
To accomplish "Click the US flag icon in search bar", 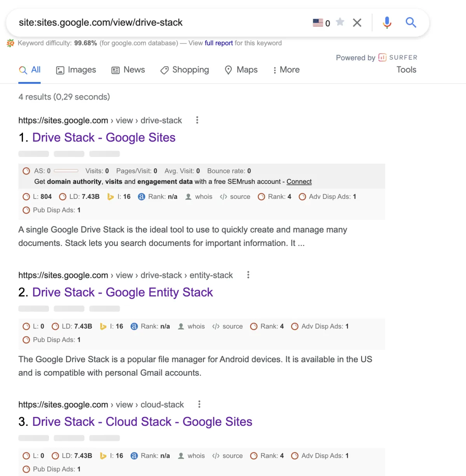I will tap(318, 23).
